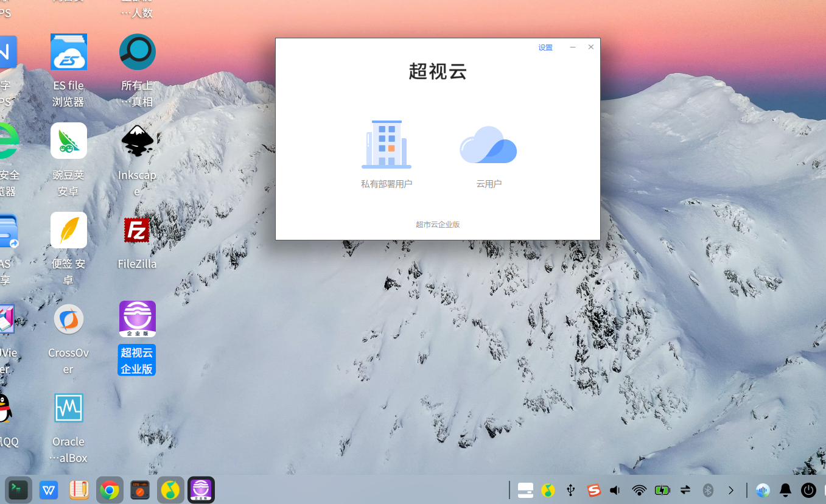The width and height of the screenshot is (826, 504).
Task: Open the terminal from the dock
Action: (18, 489)
